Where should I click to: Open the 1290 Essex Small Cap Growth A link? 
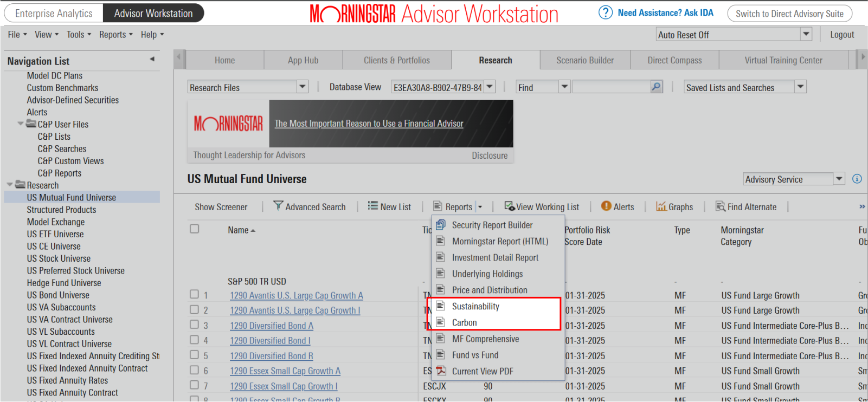(285, 371)
